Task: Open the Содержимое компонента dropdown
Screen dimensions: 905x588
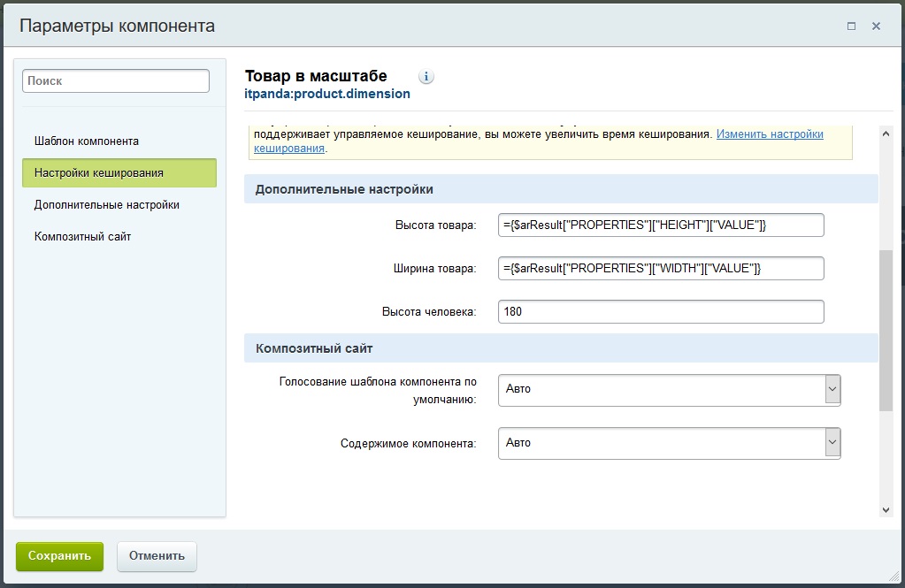Action: [669, 443]
